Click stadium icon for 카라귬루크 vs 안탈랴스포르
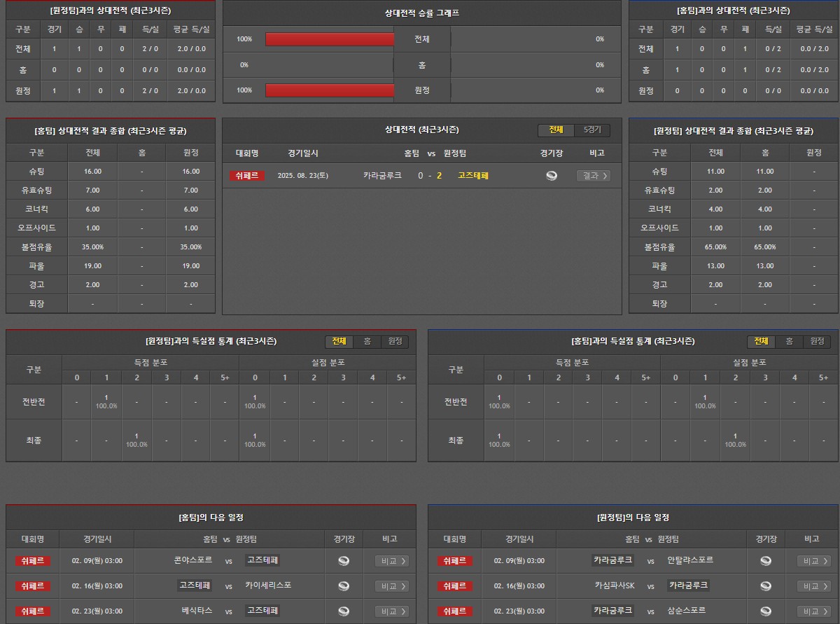This screenshot has height=624, width=840. click(766, 561)
